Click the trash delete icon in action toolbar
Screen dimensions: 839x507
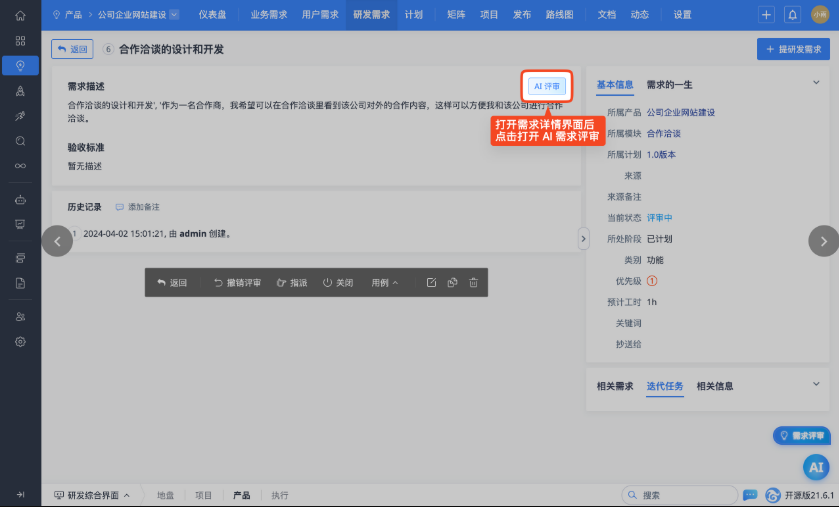(x=474, y=282)
